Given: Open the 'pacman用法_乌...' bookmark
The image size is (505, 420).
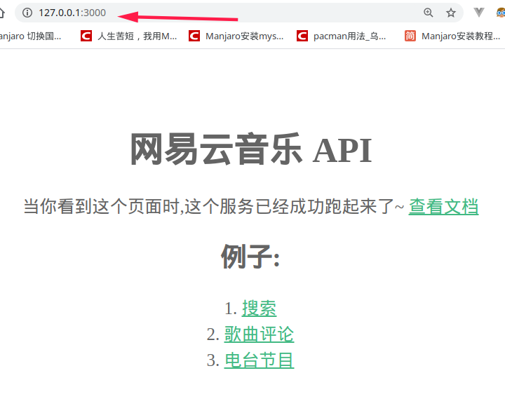Looking at the screenshot, I should [x=341, y=36].
